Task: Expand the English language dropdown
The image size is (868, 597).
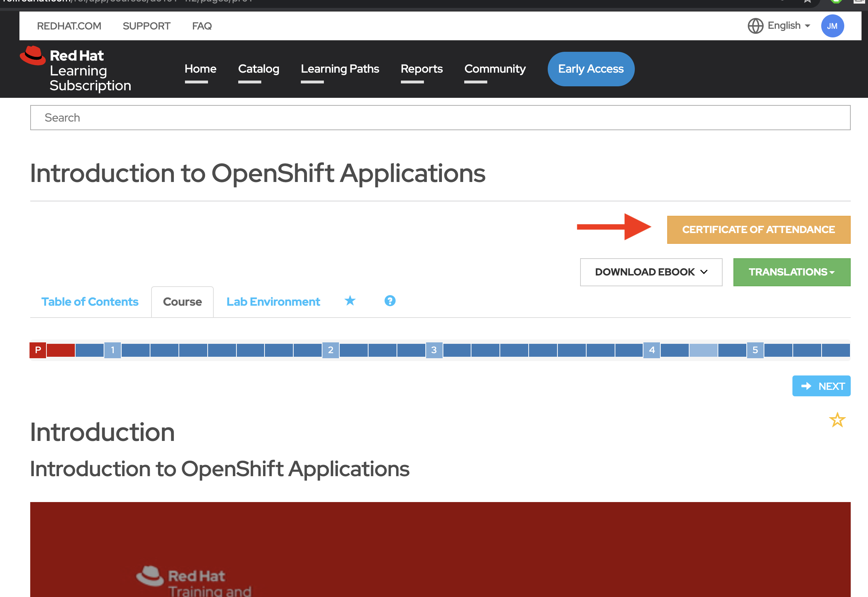Action: 788,26
